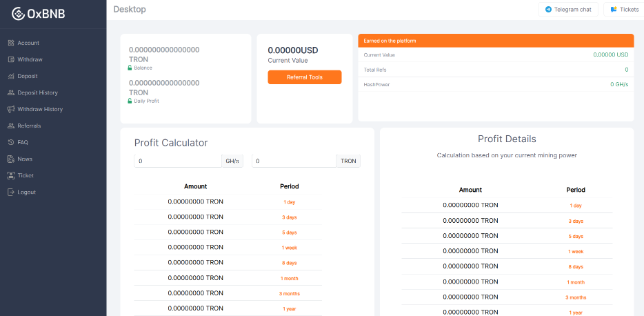Screen dimensions: 644x316
Task: Focus the TRON amount input field
Action: coord(294,161)
